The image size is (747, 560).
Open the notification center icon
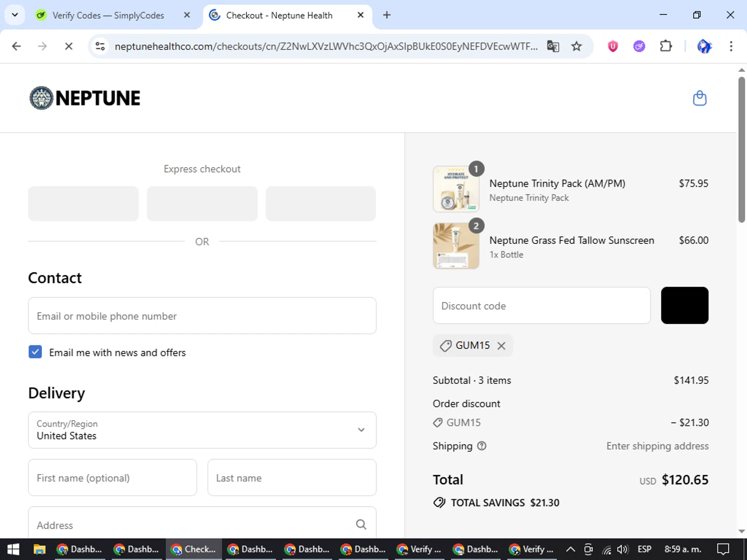tap(723, 549)
